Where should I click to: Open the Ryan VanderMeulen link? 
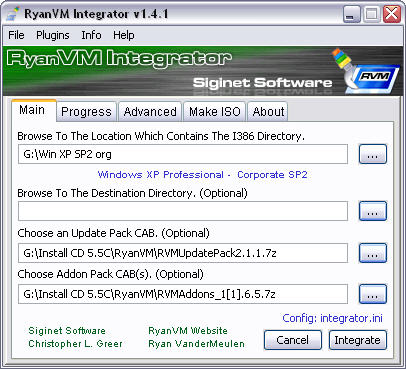tap(196, 344)
